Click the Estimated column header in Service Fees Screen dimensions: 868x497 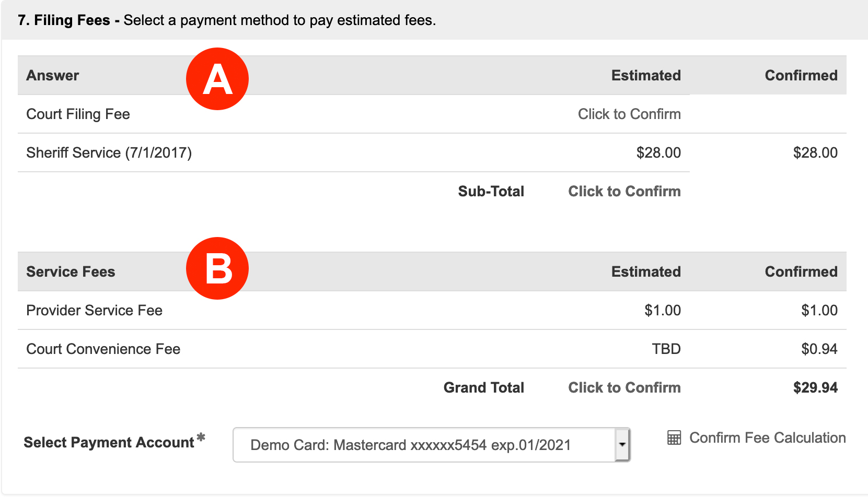click(x=646, y=271)
